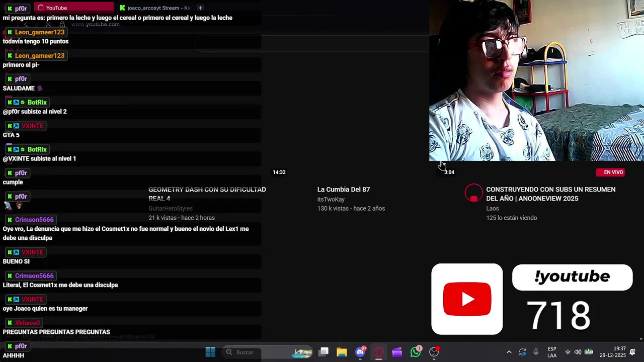The width and height of the screenshot is (644, 362).
Task: Click the webcam overlay feed
Action: [x=536, y=80]
